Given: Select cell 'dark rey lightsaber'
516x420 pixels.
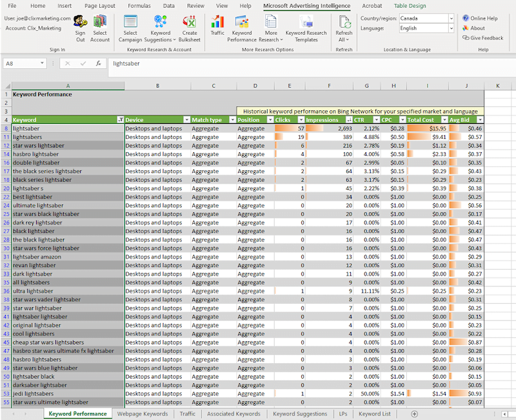Looking at the screenshot, I should (68, 223).
